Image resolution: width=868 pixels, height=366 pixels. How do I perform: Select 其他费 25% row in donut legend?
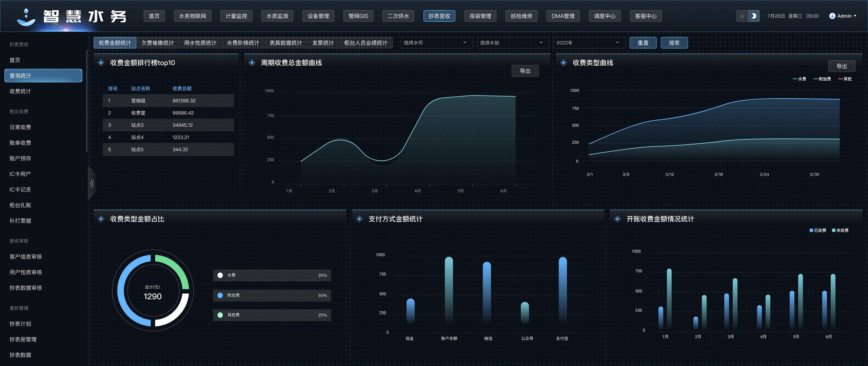[272, 315]
